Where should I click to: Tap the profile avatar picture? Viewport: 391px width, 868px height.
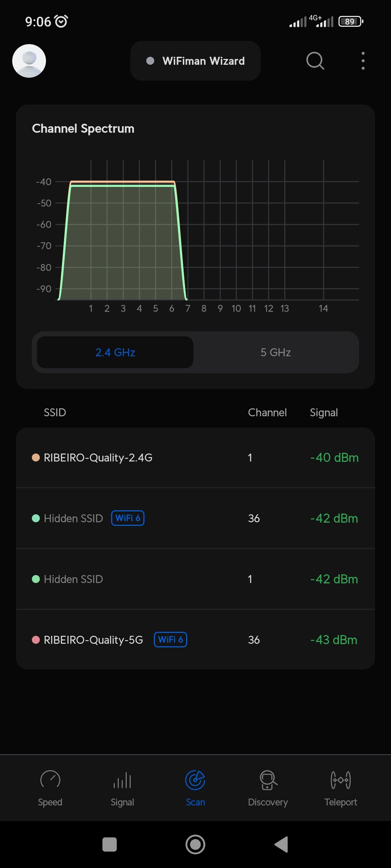click(29, 61)
